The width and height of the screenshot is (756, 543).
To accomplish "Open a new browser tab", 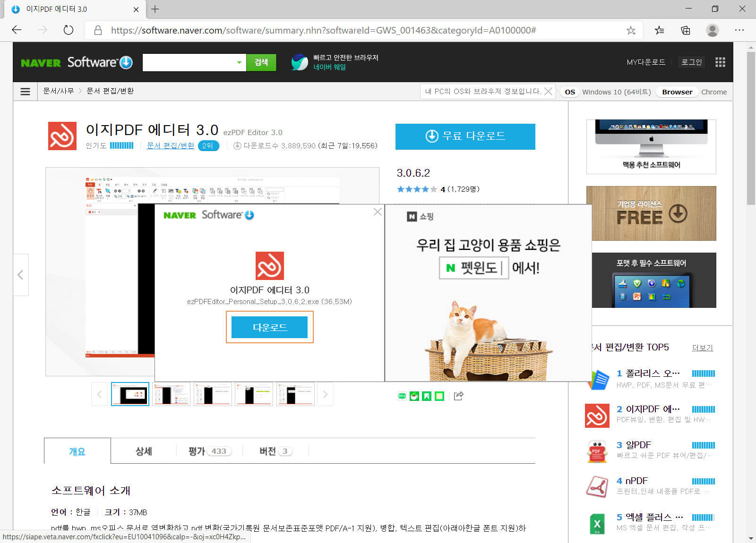I will coord(155,9).
